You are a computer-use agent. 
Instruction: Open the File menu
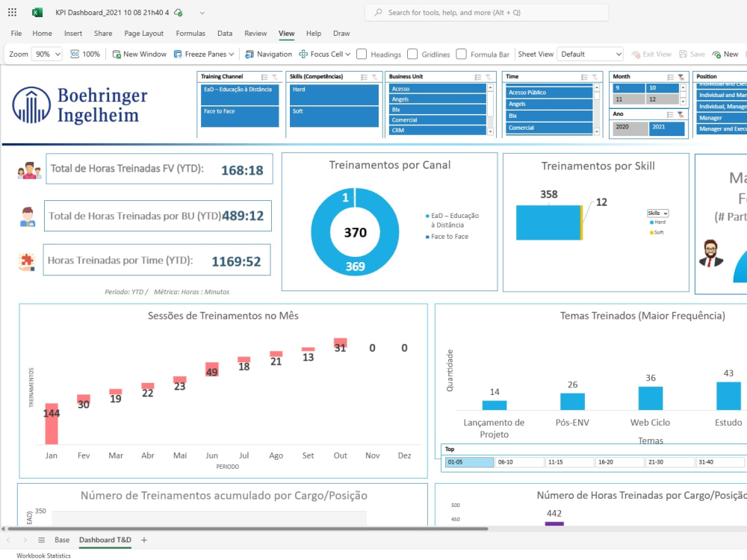(x=16, y=34)
